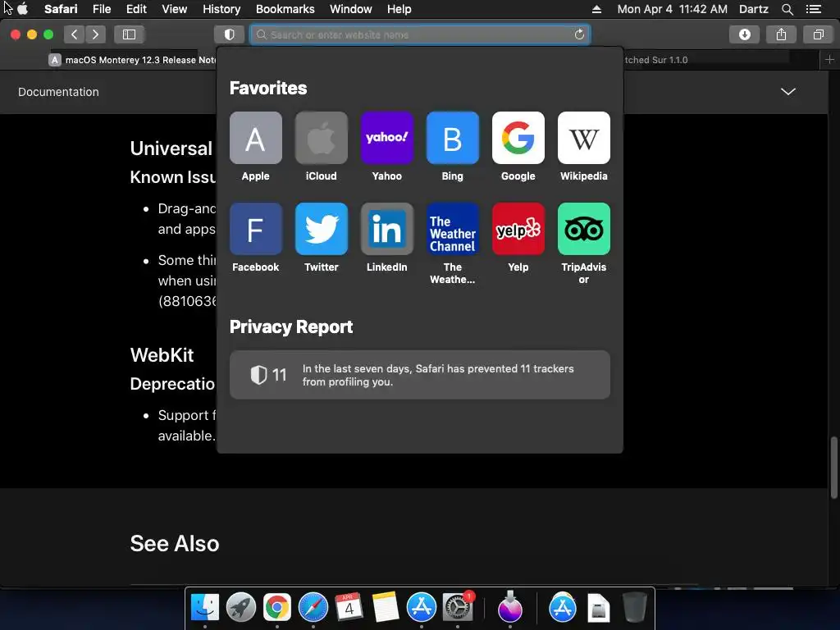Open the Yahoo favorite tile
This screenshot has width=840, height=630.
tap(387, 138)
